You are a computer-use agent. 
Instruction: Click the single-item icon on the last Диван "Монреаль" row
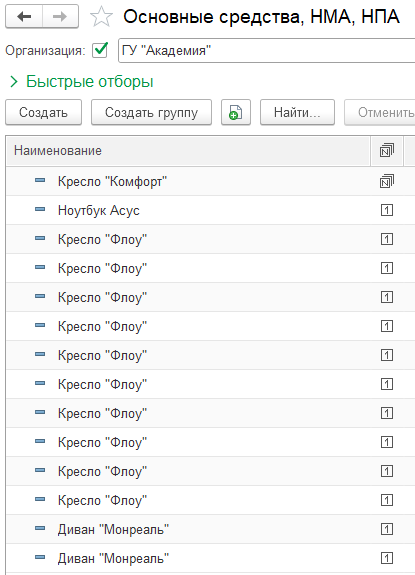click(387, 558)
